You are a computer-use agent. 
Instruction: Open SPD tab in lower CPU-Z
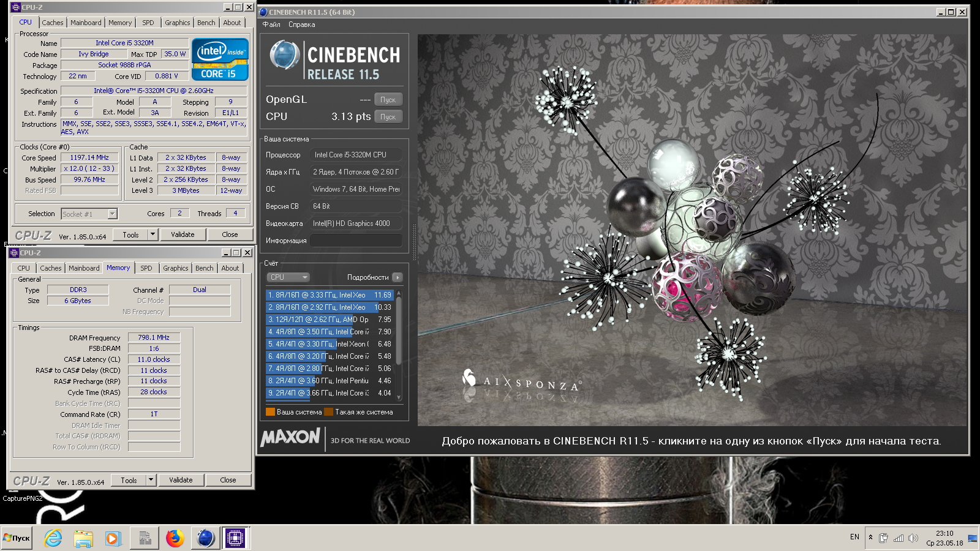coord(146,268)
